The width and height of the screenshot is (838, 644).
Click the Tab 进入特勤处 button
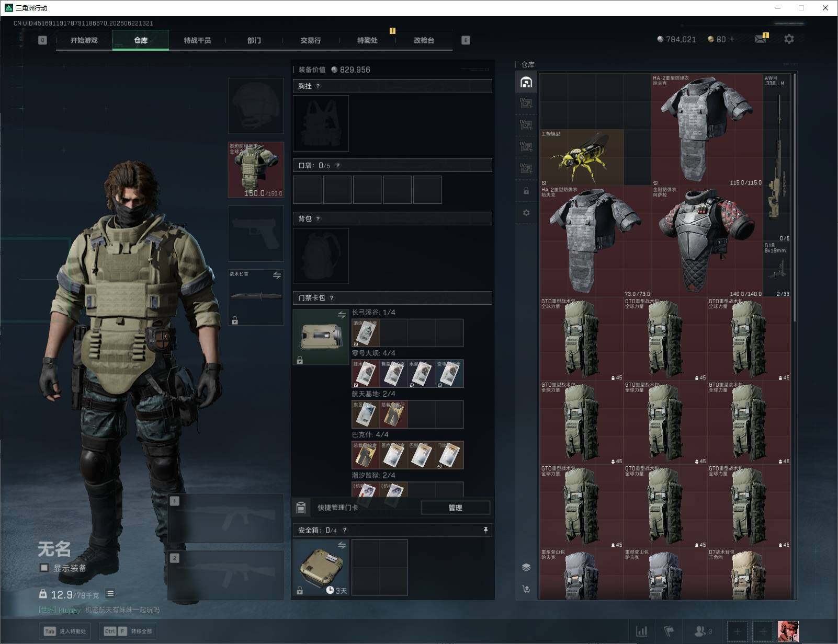click(65, 631)
